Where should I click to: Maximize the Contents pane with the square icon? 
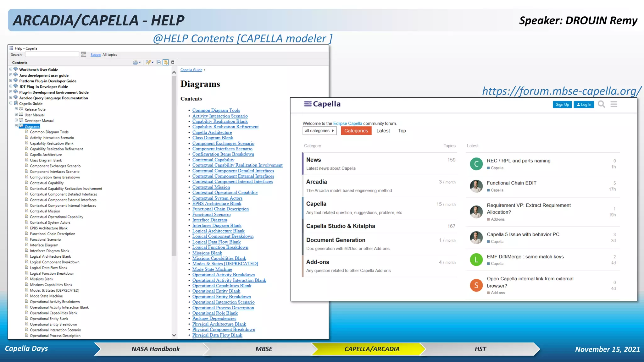(x=173, y=62)
